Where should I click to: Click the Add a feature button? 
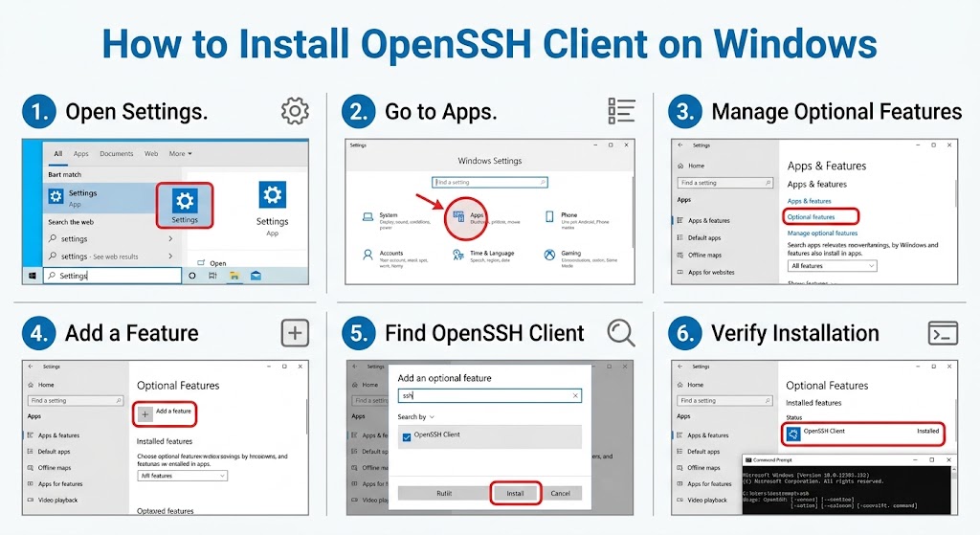[165, 413]
